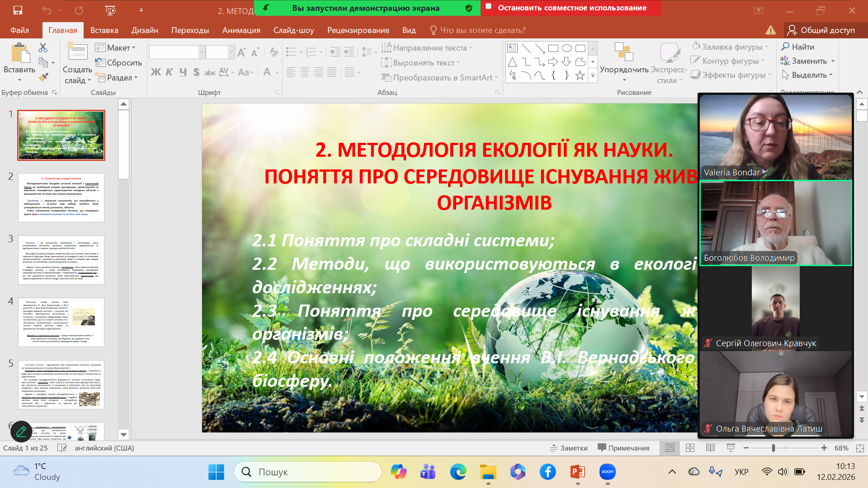Image resolution: width=868 pixels, height=488 pixels.
Task: Click the Save icon in title bar
Action: pyautogui.click(x=18, y=10)
